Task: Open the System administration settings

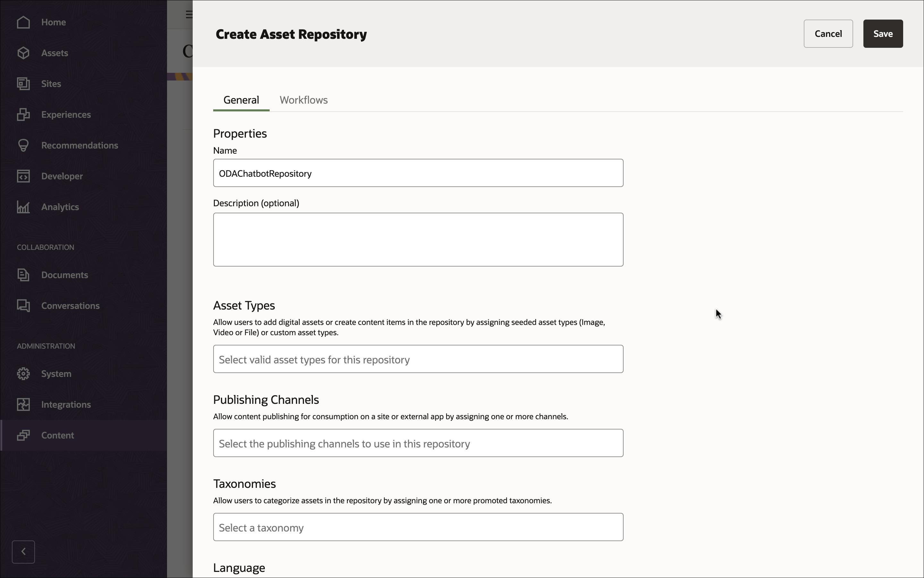Action: (x=56, y=373)
